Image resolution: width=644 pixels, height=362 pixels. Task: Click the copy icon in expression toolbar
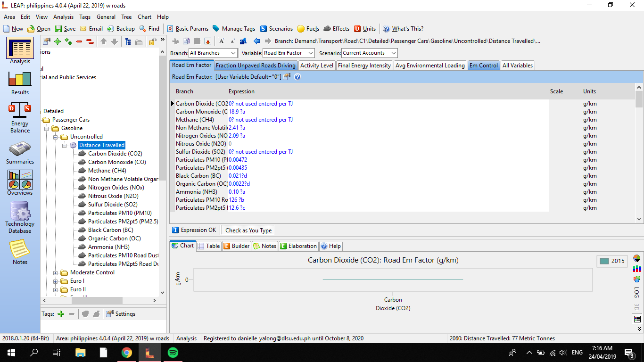coord(186,41)
